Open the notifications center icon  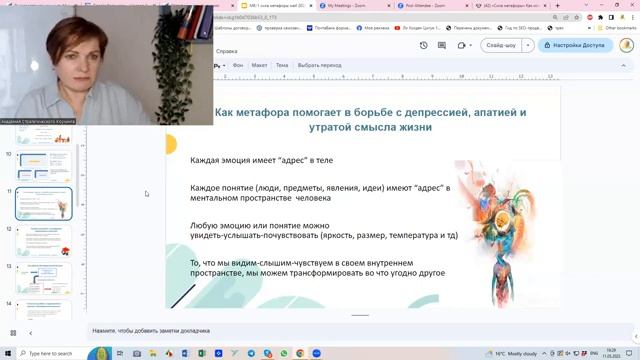[x=629, y=353]
